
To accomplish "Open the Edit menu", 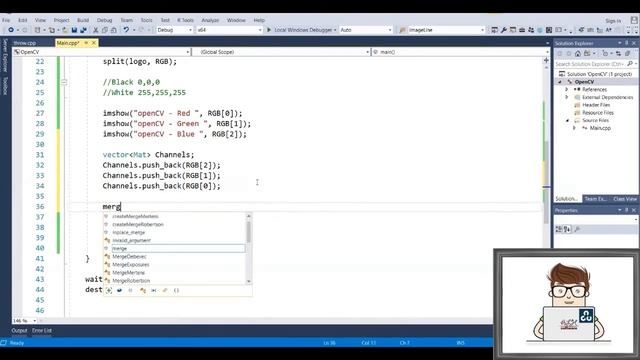I will point(22,20).
